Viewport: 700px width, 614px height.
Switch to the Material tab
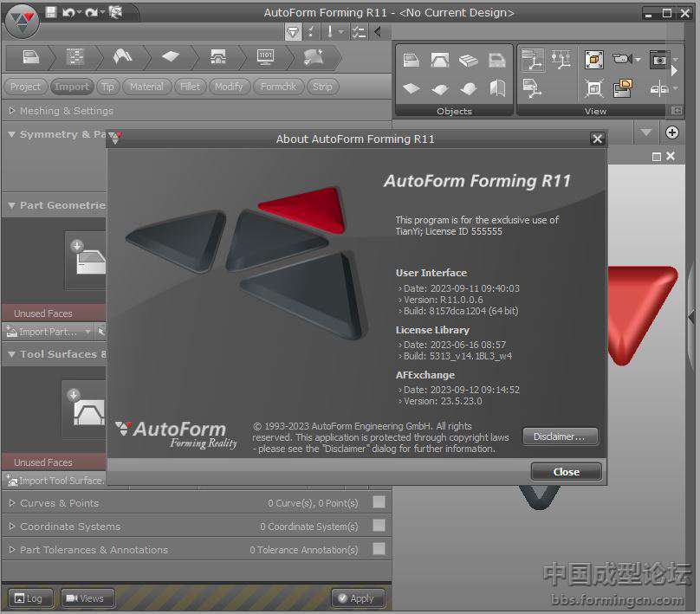tap(146, 87)
